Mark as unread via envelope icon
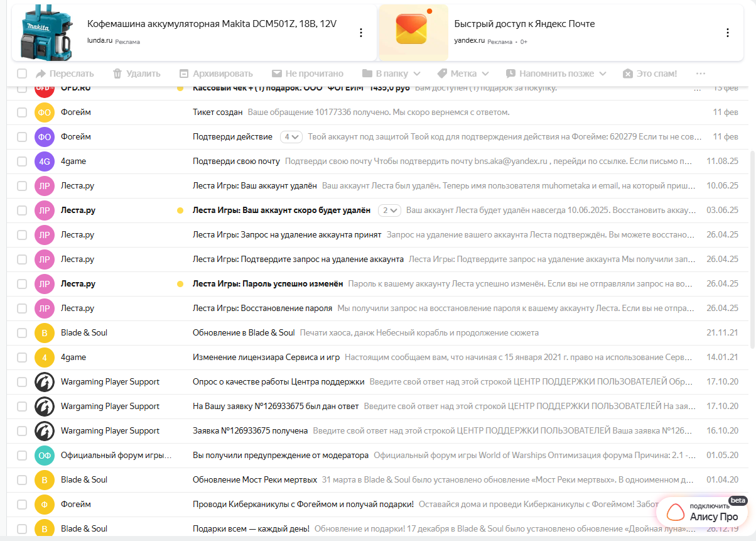 point(276,74)
